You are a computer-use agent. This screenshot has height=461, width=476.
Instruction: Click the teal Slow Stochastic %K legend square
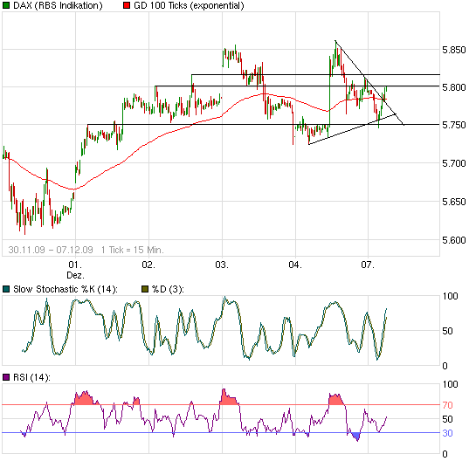click(6, 289)
